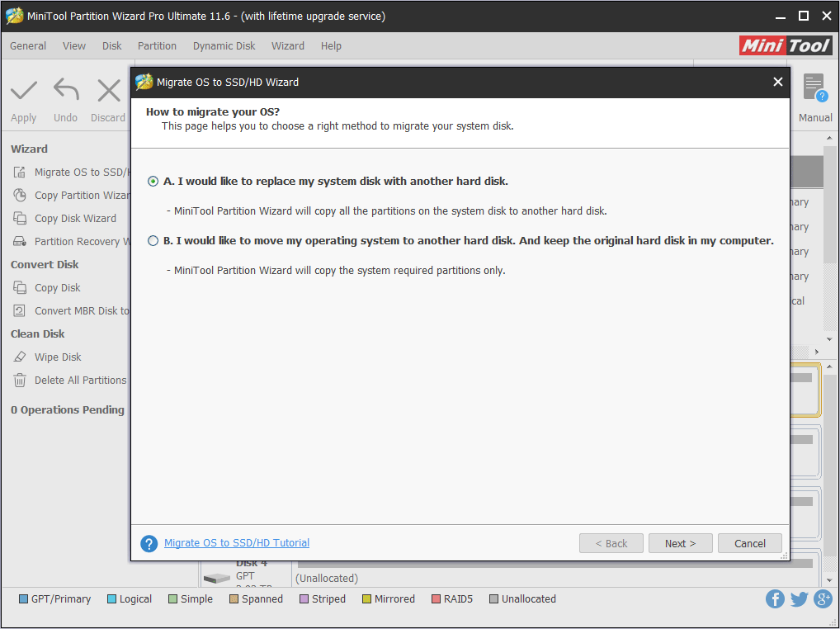The width and height of the screenshot is (840, 629).
Task: Click Striped legend color swatch
Action: pos(304,599)
